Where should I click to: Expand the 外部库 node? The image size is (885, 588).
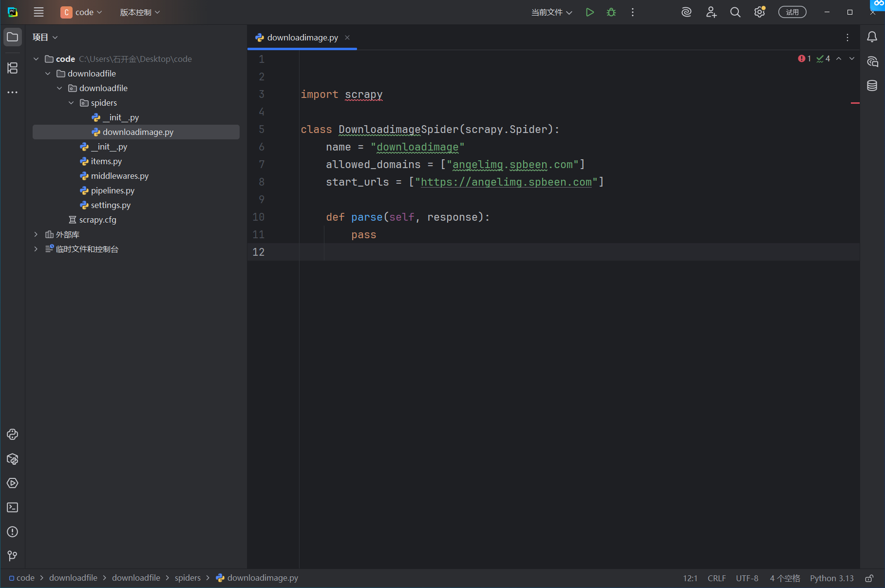(36, 234)
